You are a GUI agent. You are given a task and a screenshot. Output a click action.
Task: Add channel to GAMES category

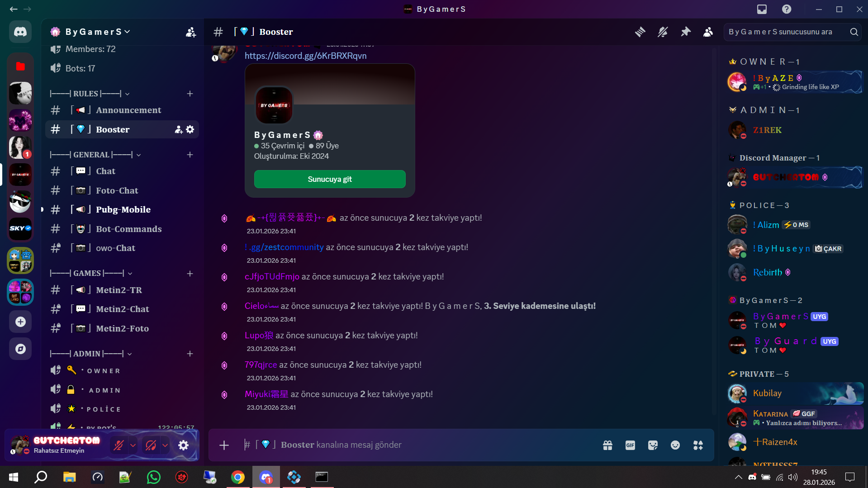coord(190,273)
